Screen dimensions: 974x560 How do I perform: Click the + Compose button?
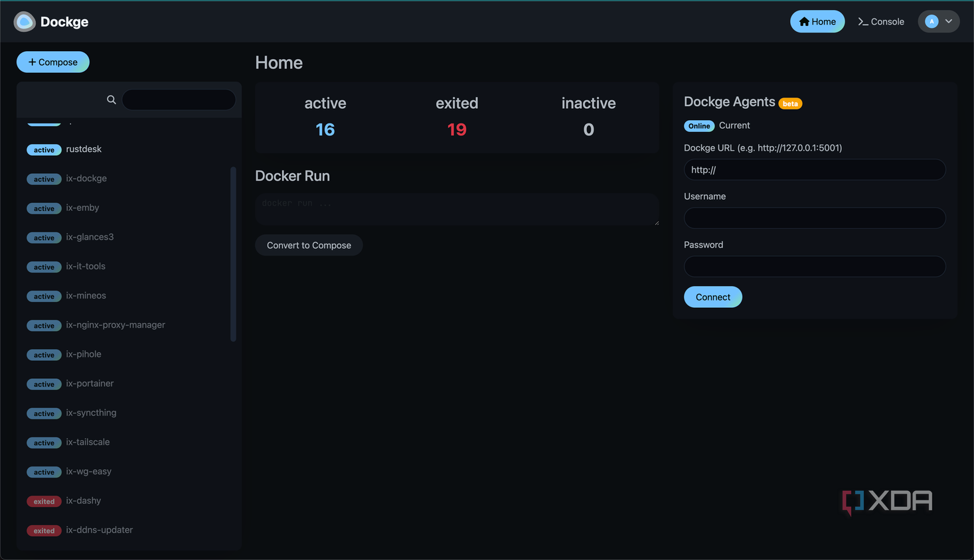(53, 62)
